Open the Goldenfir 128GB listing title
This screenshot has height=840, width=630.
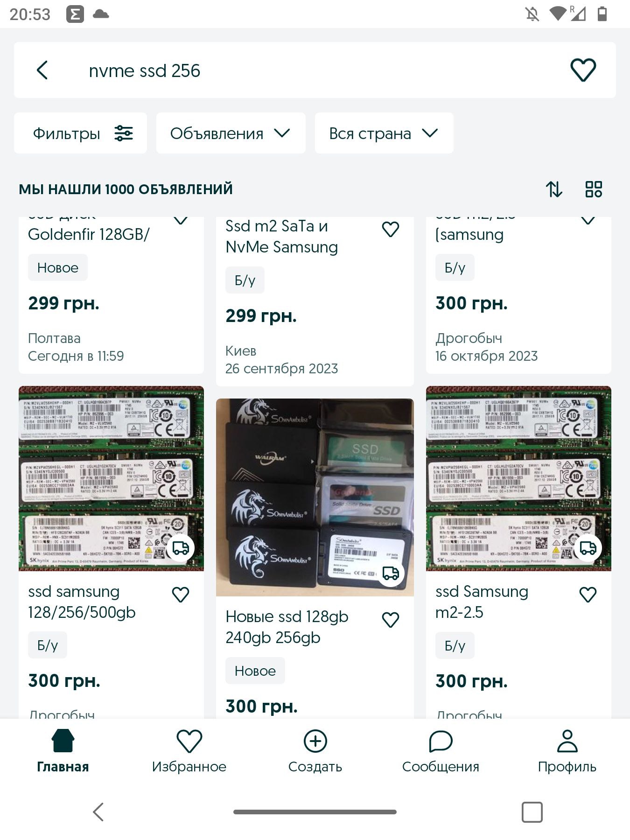click(89, 233)
